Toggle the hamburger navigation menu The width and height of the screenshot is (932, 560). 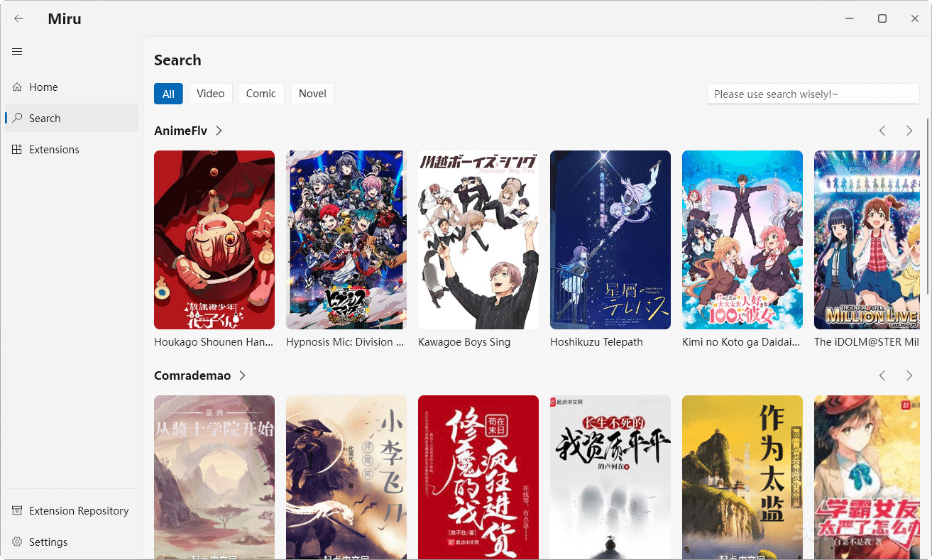pos(18,52)
